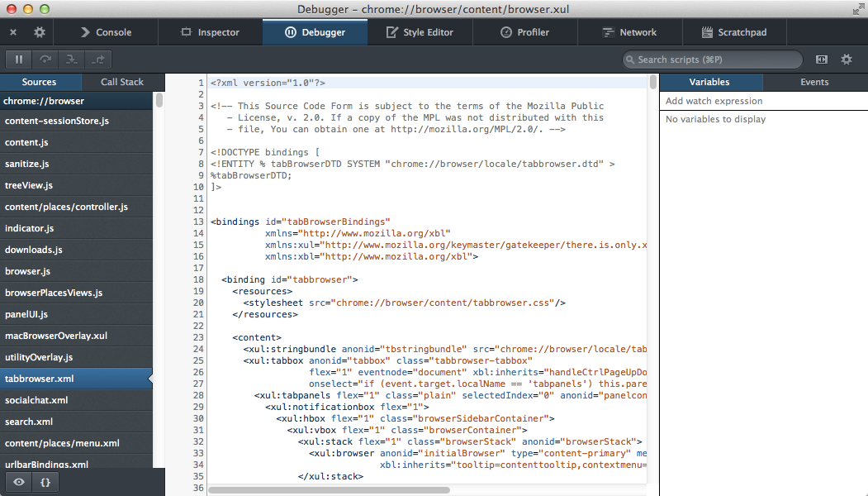868x496 pixels.
Task: Open utilityOverlay.js source file
Action: click(76, 357)
